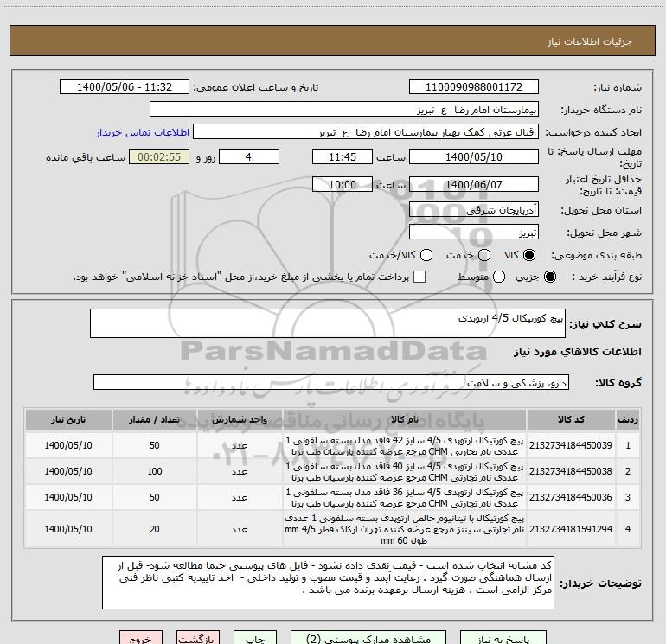Click quantity 50 in row 1

[x=155, y=445]
